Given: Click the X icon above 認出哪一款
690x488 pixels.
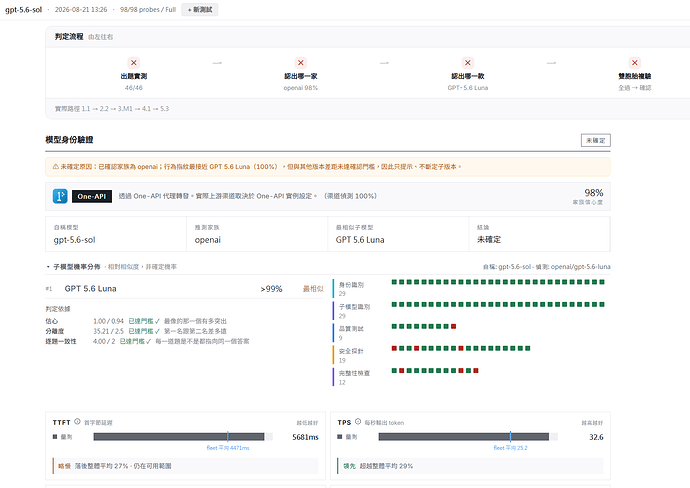Looking at the screenshot, I should point(468,62).
